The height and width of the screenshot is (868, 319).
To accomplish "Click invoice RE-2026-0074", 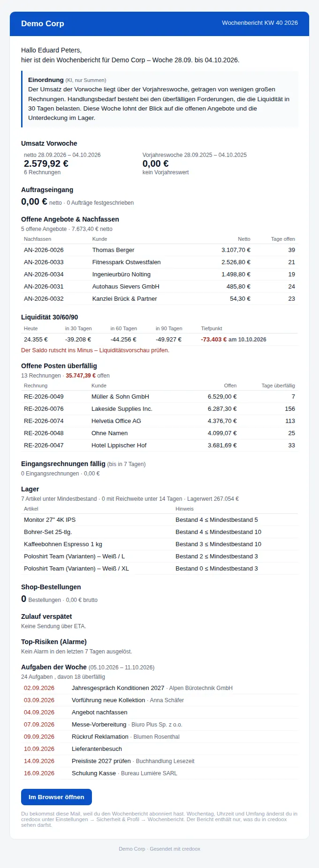I will tap(44, 421).
